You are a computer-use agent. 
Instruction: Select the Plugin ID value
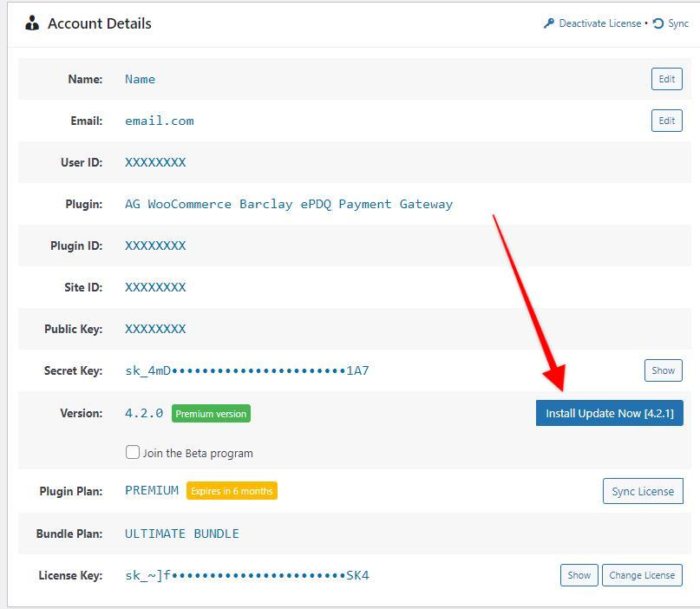(x=155, y=246)
